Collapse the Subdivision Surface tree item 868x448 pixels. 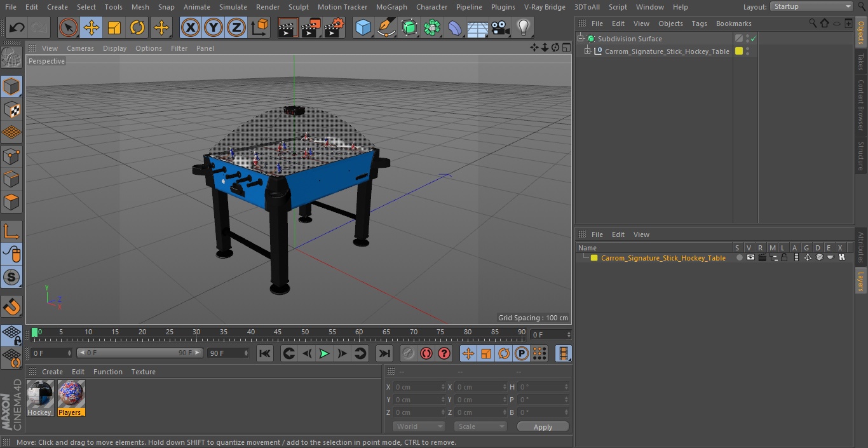pyautogui.click(x=580, y=39)
